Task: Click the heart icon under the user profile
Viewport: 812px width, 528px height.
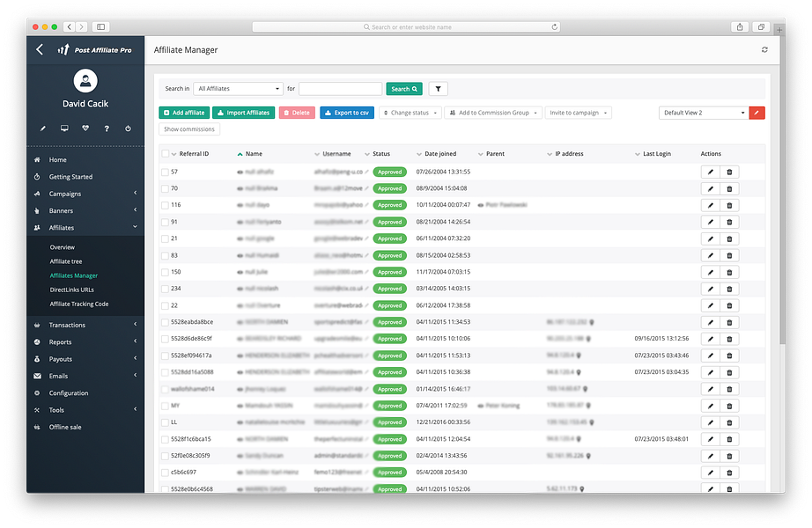Action: (85, 128)
